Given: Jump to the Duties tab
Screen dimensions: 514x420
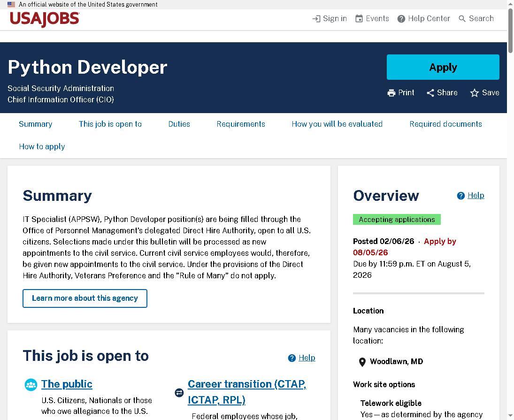Looking at the screenshot, I should point(179,124).
